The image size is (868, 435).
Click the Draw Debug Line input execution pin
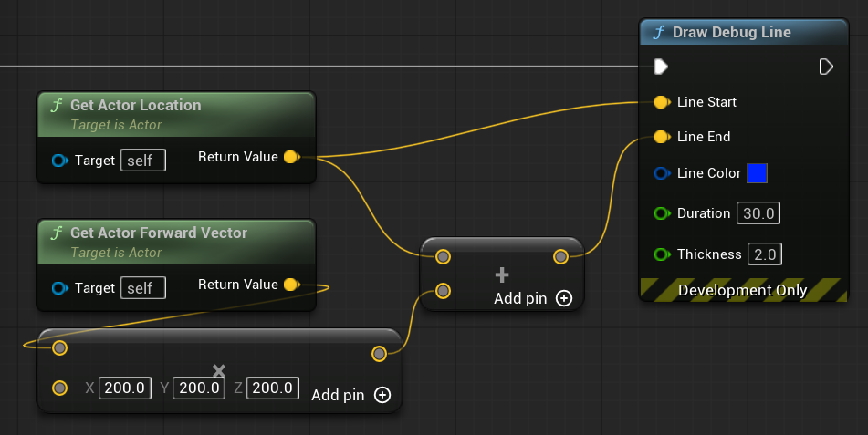click(662, 67)
